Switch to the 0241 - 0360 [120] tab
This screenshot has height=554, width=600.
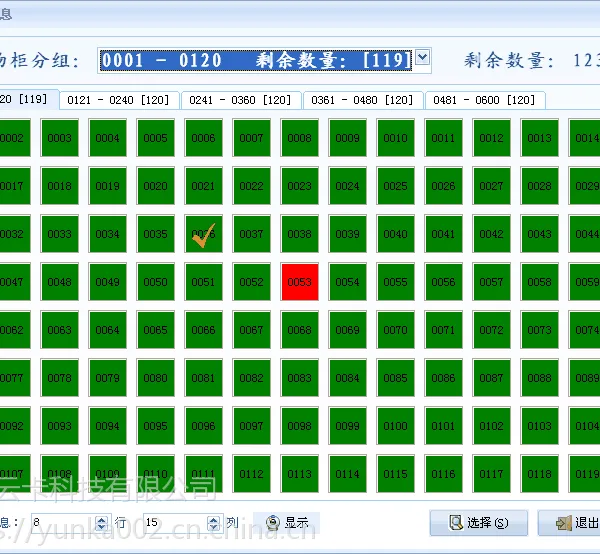pos(241,100)
